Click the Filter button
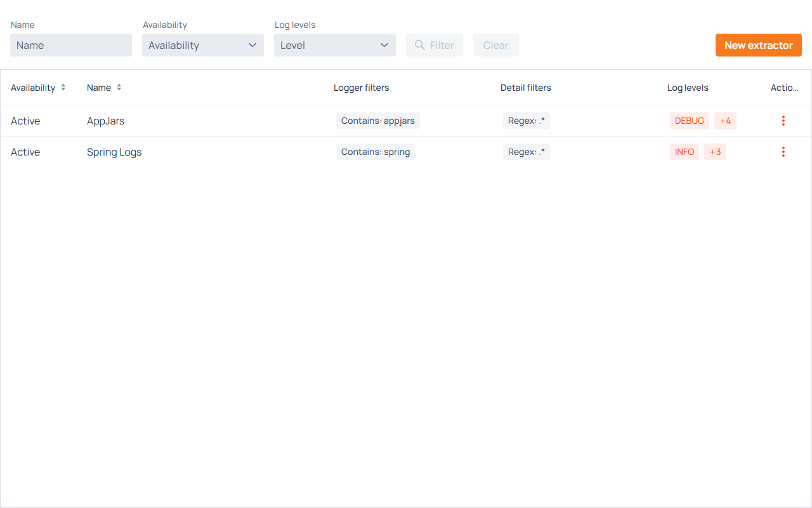Viewport: 812px width, 508px height. [x=435, y=45]
